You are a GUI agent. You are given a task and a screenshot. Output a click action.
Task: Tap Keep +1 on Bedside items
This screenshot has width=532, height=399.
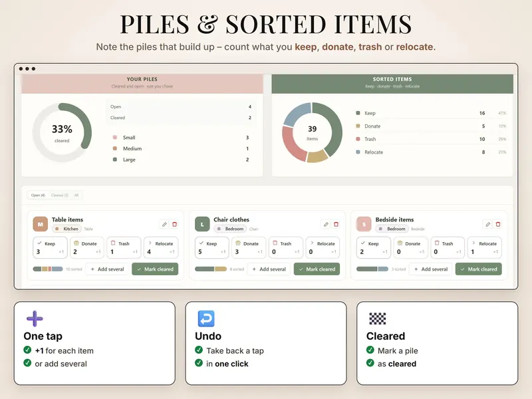[373, 247]
